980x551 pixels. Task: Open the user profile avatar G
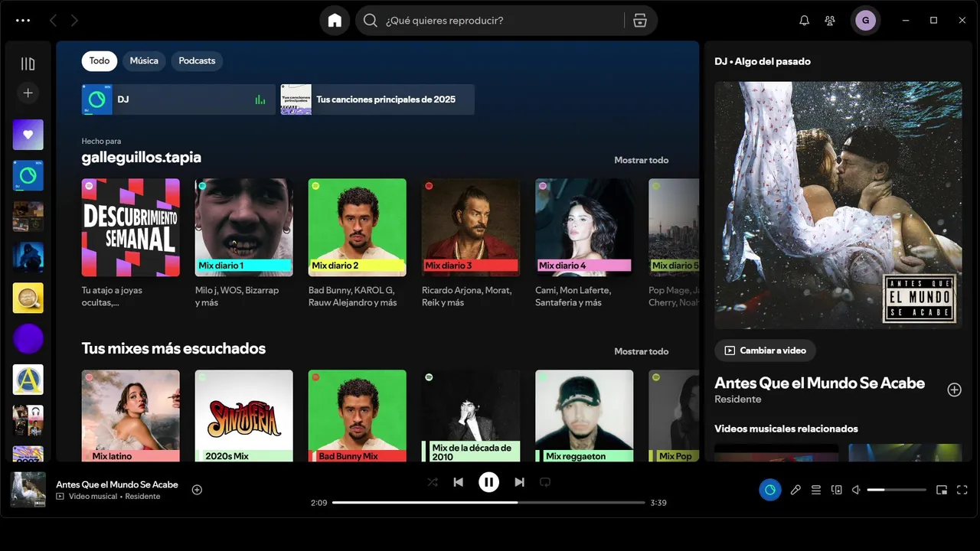(x=865, y=21)
